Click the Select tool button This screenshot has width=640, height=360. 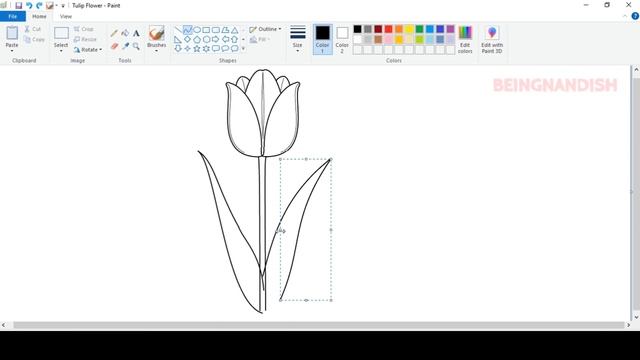[61, 37]
